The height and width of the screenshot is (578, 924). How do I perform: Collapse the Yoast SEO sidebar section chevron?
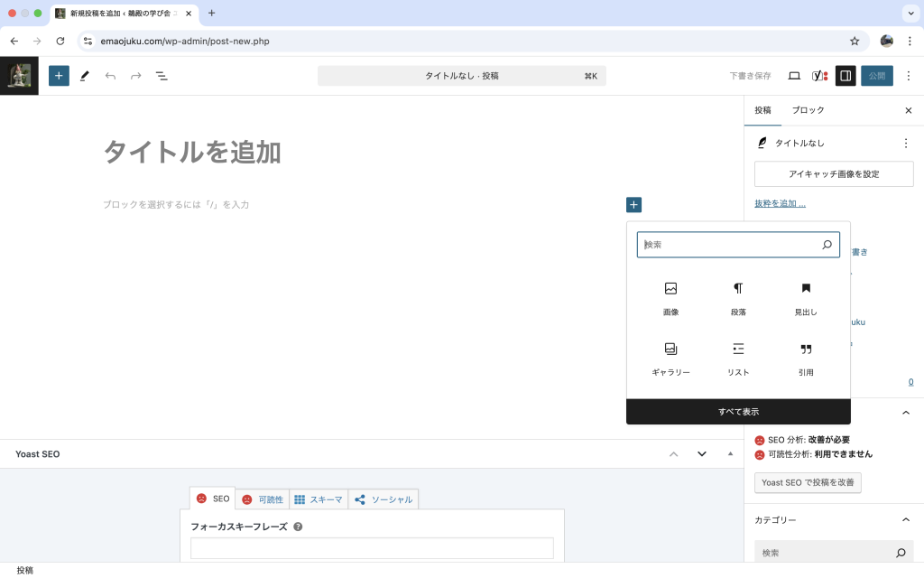[x=906, y=412]
